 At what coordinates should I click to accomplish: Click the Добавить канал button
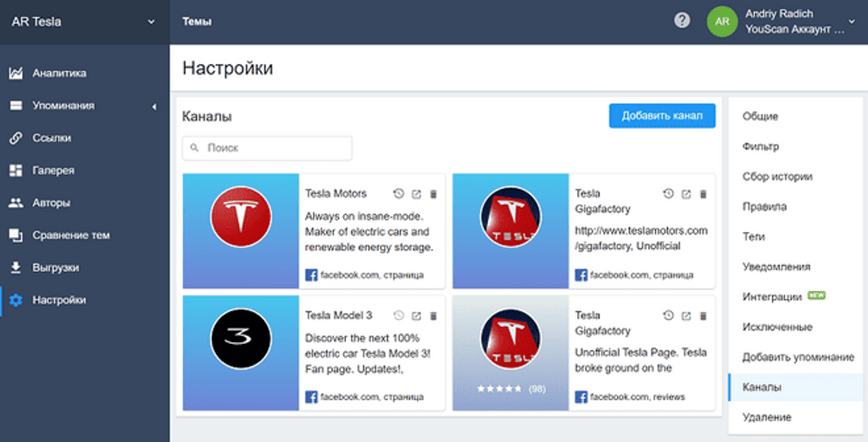click(662, 116)
